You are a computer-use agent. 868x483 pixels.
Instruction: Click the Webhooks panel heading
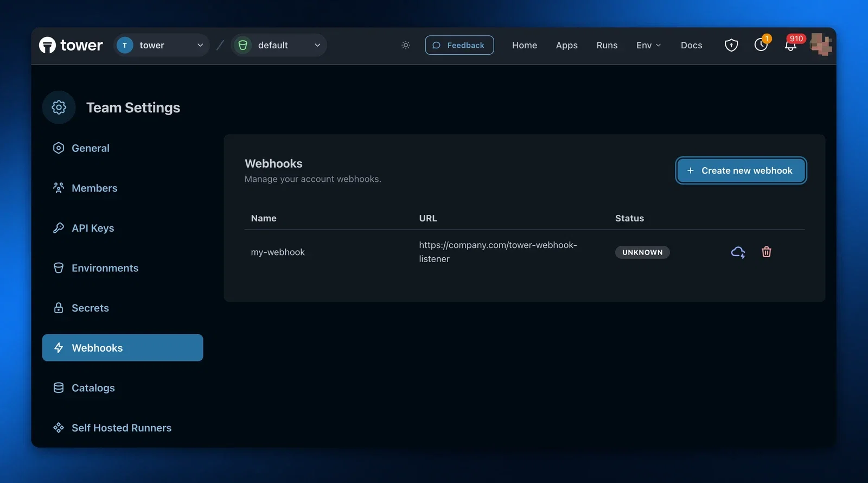click(273, 163)
